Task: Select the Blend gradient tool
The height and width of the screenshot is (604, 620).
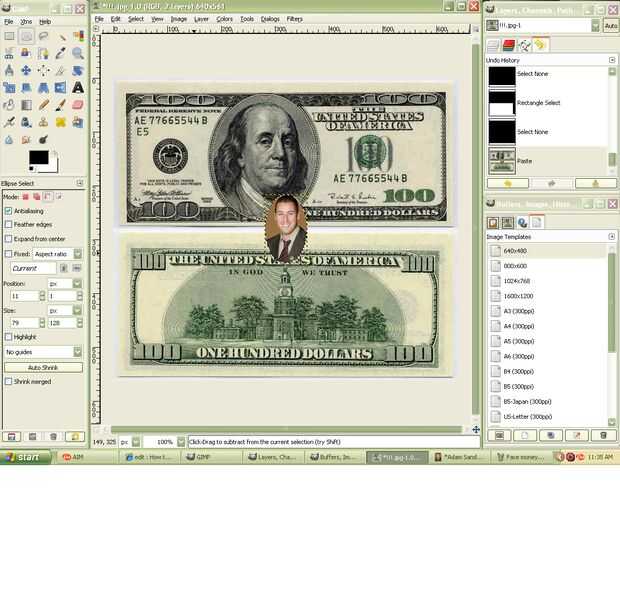Action: click(26, 105)
